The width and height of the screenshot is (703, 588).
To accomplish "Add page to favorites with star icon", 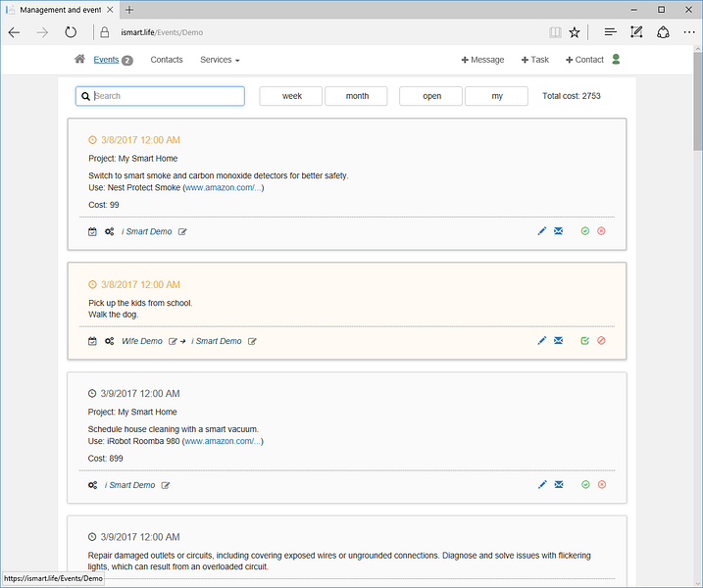I will coord(575,32).
